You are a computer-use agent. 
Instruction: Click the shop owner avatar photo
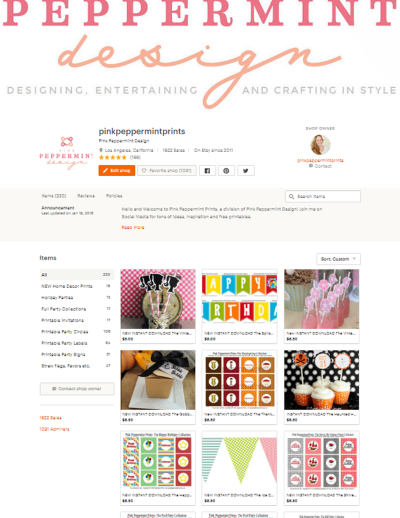320,145
